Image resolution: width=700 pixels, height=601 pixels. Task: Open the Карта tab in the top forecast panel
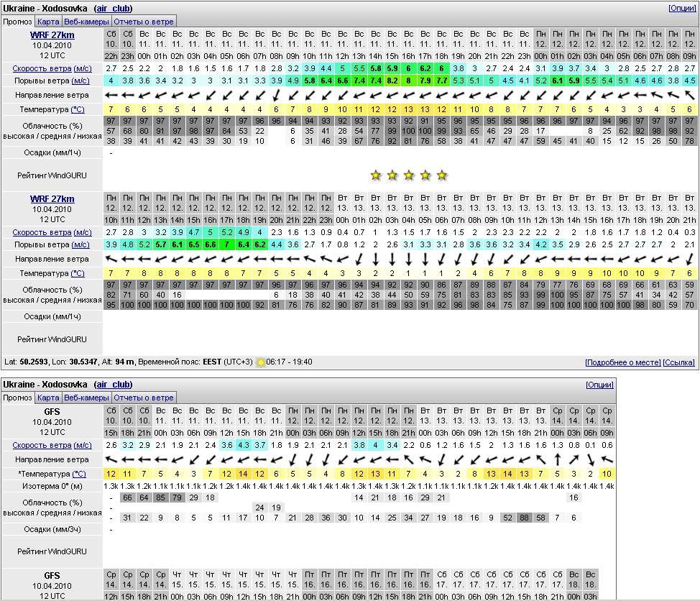[x=48, y=22]
